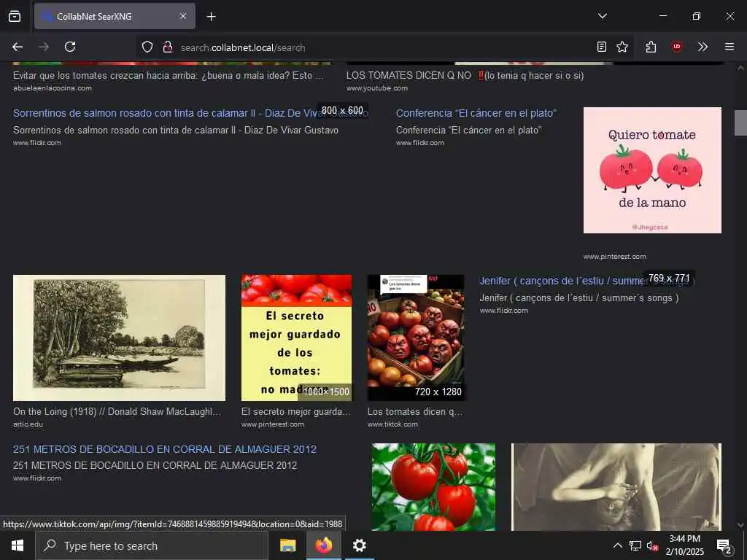
Task: Open File Explorer from the taskbar
Action: point(287,545)
